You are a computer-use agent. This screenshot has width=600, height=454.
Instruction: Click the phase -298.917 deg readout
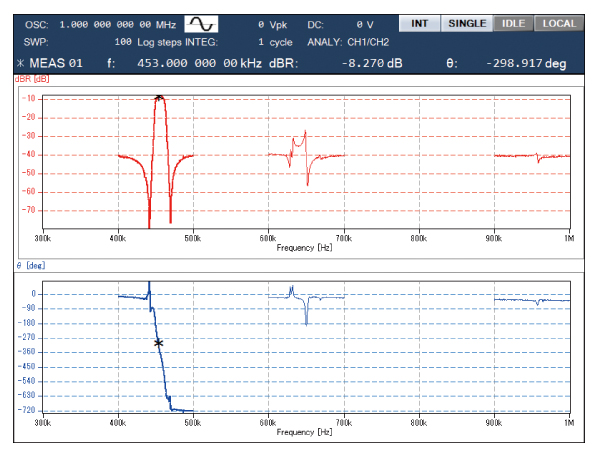click(526, 63)
